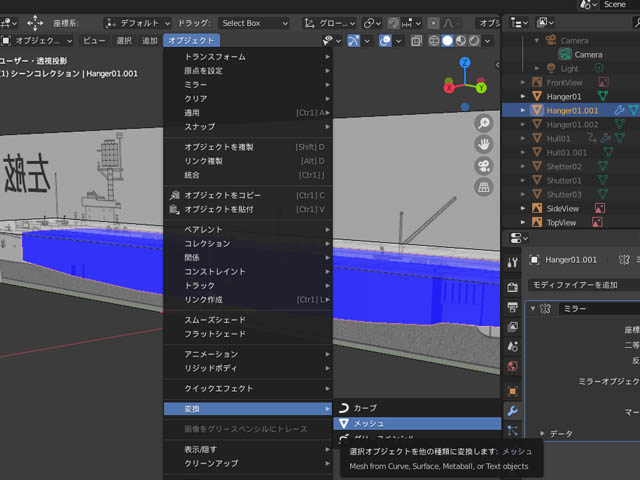Open the World properties tab icon
640x480 pixels.
[x=513, y=366]
